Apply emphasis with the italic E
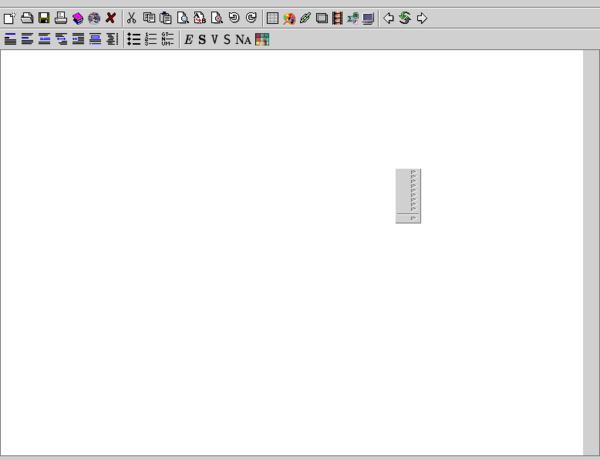The width and height of the screenshot is (600, 460). click(x=188, y=39)
